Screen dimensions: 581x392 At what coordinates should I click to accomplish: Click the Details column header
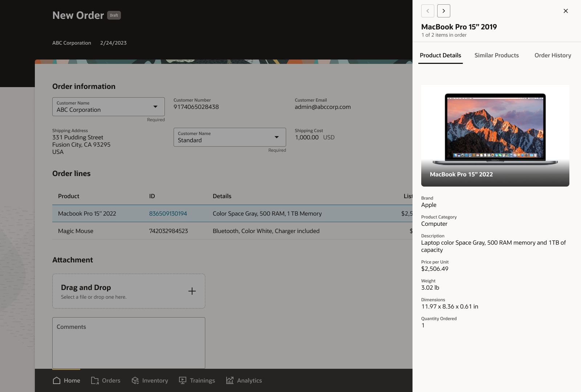coord(222,196)
